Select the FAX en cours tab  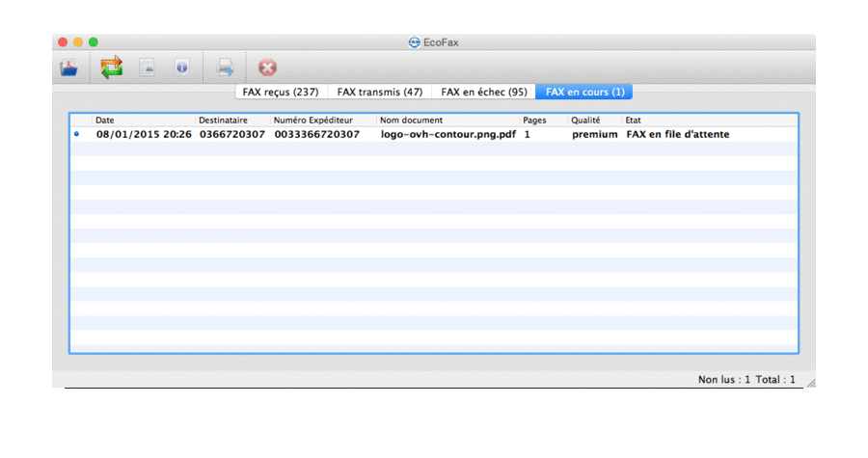[584, 92]
